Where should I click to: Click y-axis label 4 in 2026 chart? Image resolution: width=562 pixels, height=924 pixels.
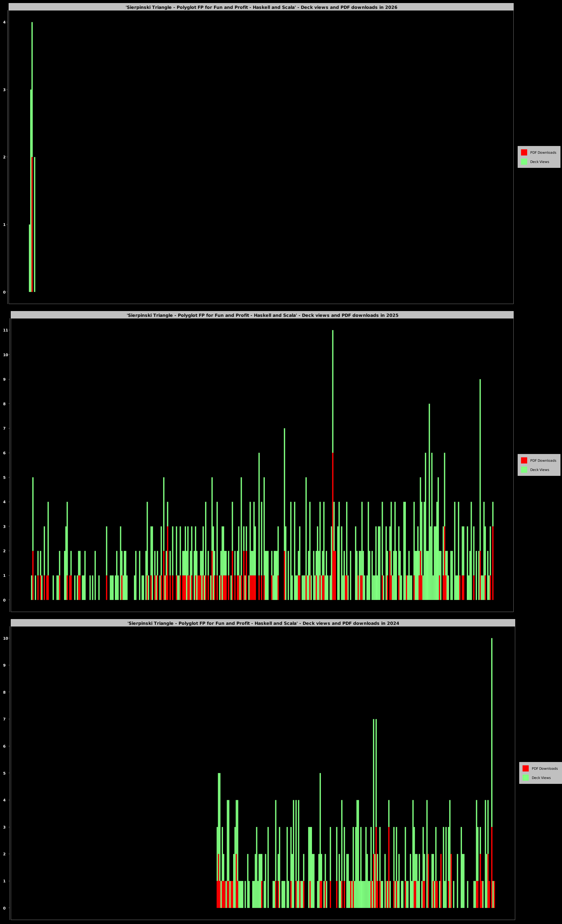(5, 22)
